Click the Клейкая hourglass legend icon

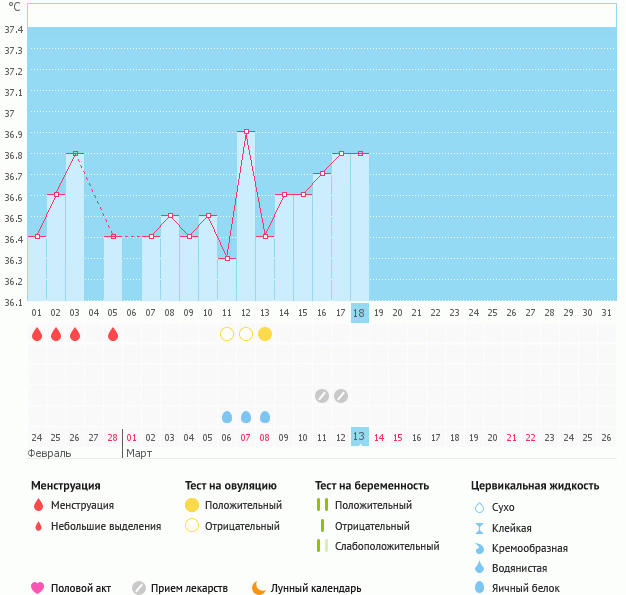tap(479, 528)
